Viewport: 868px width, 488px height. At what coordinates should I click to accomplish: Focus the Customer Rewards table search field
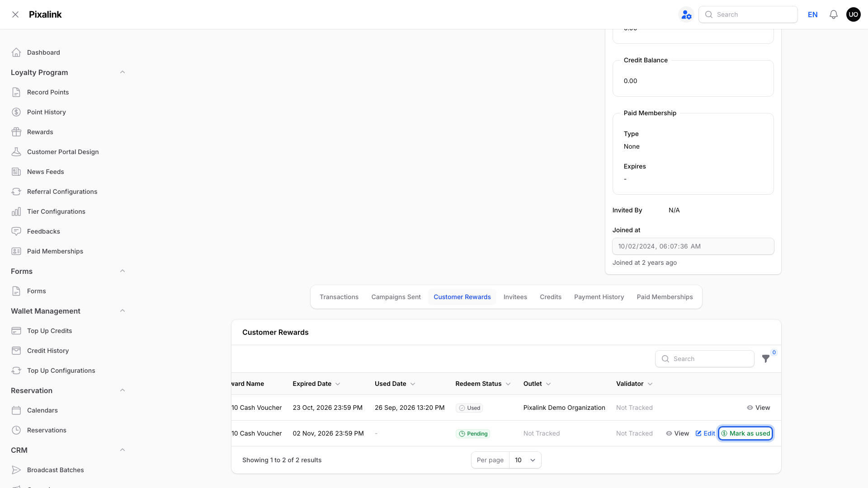pos(704,359)
